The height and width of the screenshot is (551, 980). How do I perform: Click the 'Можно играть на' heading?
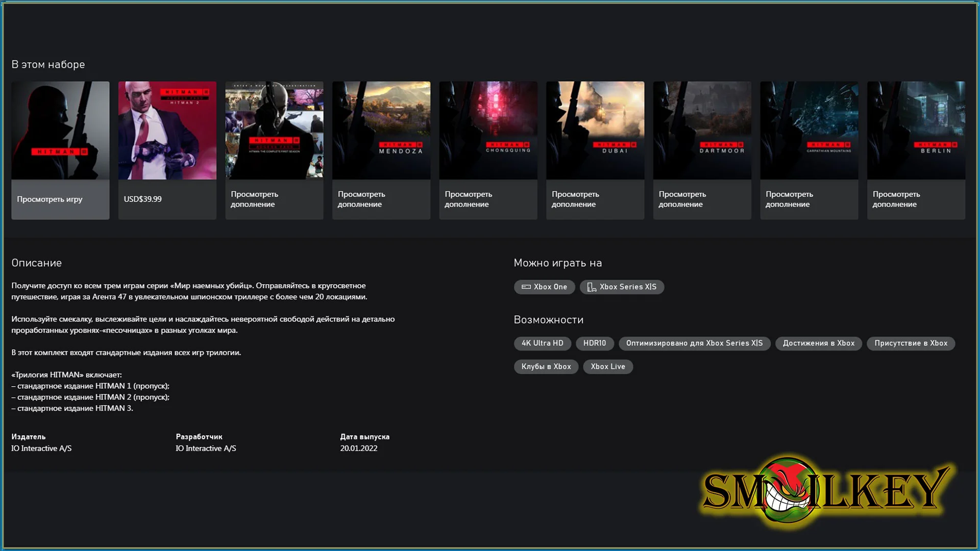tap(557, 263)
